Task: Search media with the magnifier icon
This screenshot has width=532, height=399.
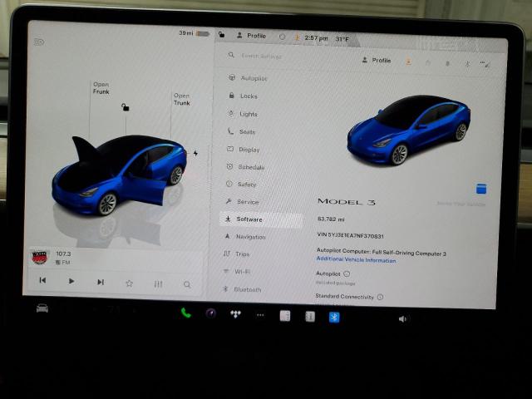Action: [x=187, y=284]
